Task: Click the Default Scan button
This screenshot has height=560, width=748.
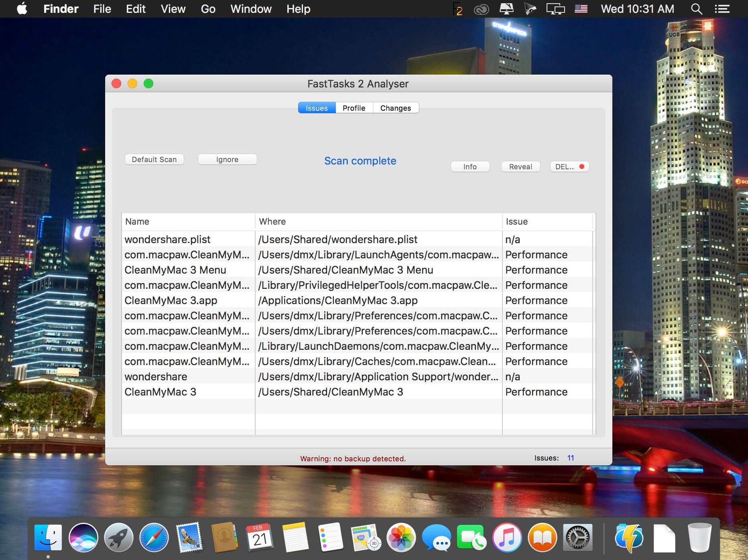Action: (x=154, y=159)
